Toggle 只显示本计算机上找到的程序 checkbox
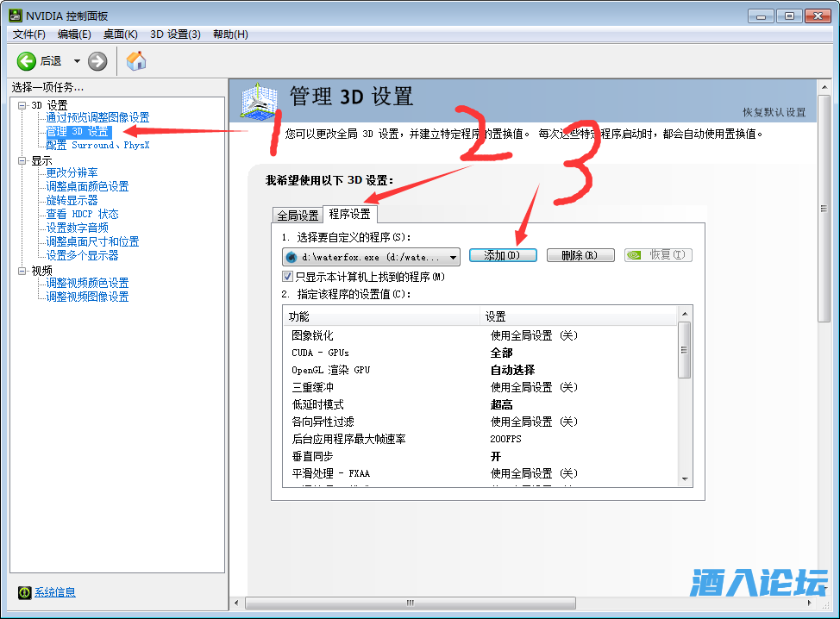 [288, 277]
